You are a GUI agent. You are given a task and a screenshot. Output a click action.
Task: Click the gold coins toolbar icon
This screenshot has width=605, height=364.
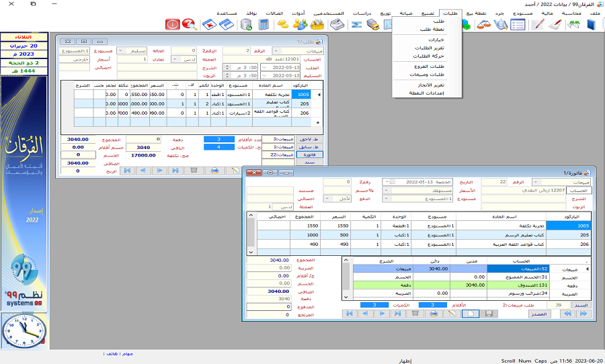point(283,25)
